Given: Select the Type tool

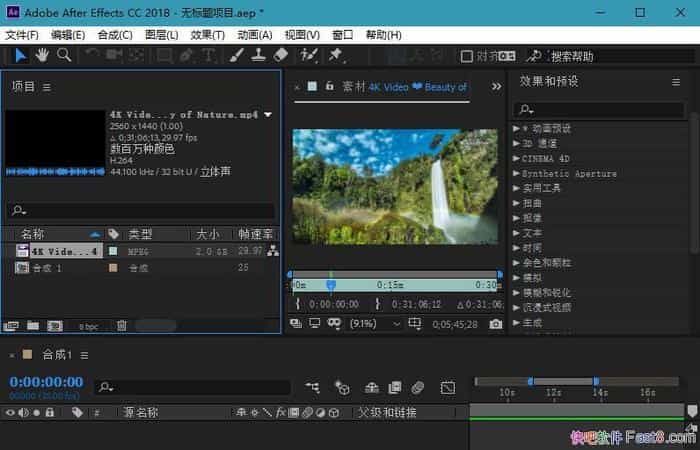Looking at the screenshot, I should [x=208, y=55].
